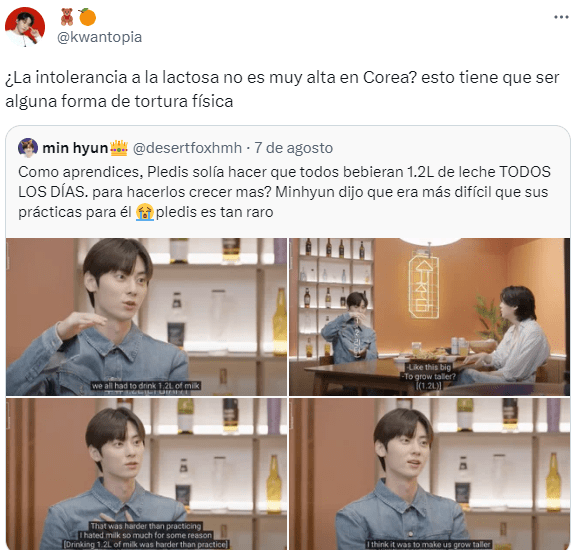Open the min hyun display name

(x=75, y=148)
